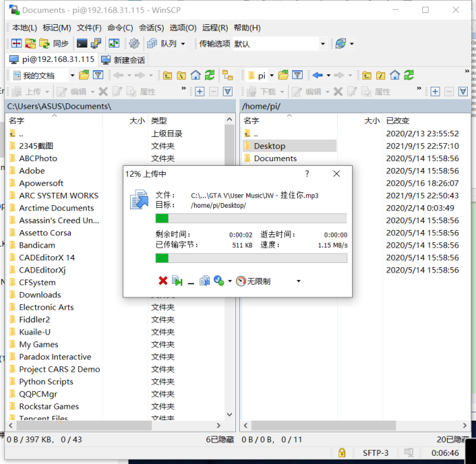Click the file transfer progress bar
The height and width of the screenshot is (464, 476).
[251, 218]
